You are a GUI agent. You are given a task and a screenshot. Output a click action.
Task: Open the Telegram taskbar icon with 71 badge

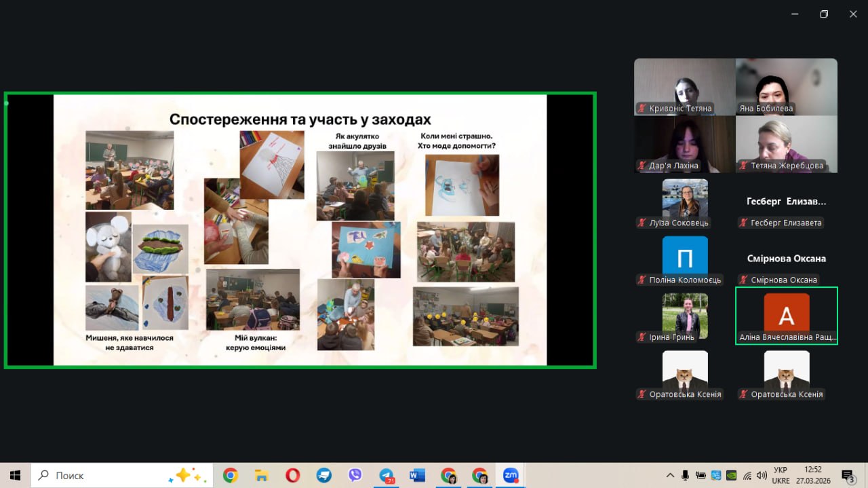point(387,475)
